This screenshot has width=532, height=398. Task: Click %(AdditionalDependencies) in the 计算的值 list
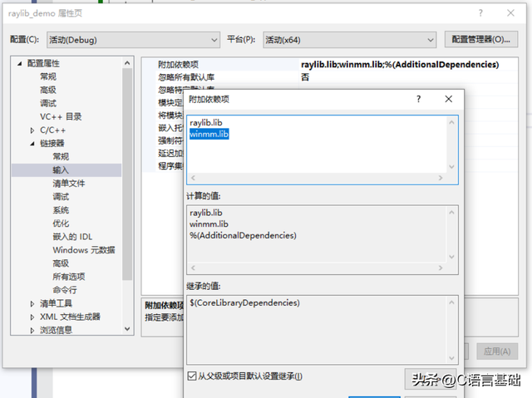point(243,235)
